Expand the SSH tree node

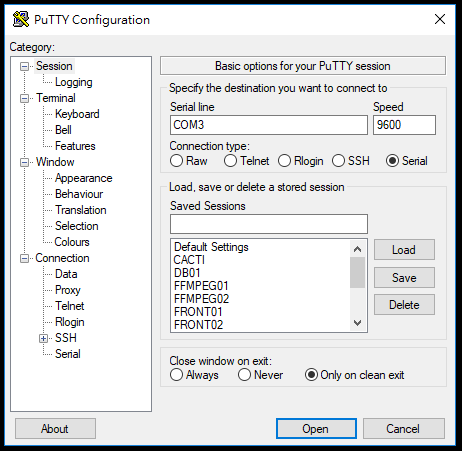pos(43,338)
